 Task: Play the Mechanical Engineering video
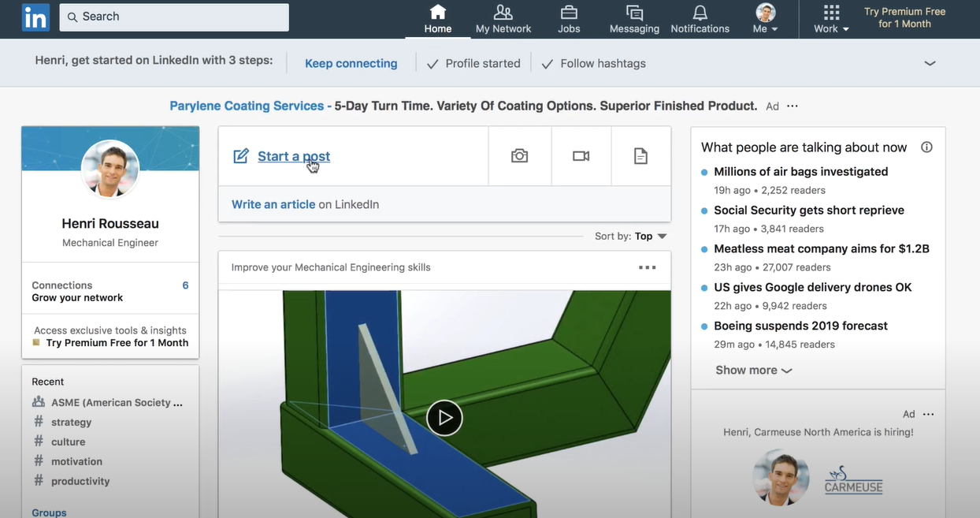(x=444, y=418)
